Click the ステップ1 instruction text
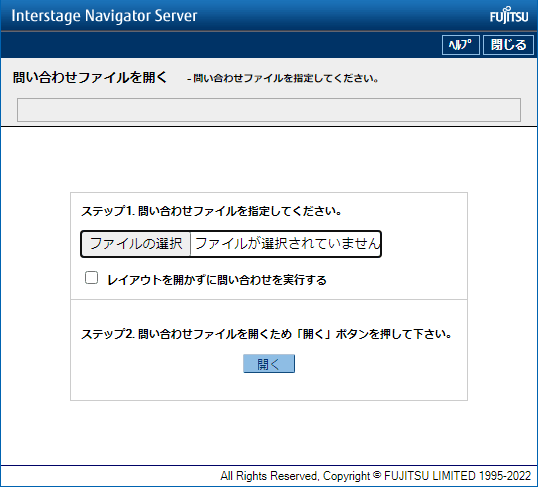The width and height of the screenshot is (538, 487). [211, 211]
